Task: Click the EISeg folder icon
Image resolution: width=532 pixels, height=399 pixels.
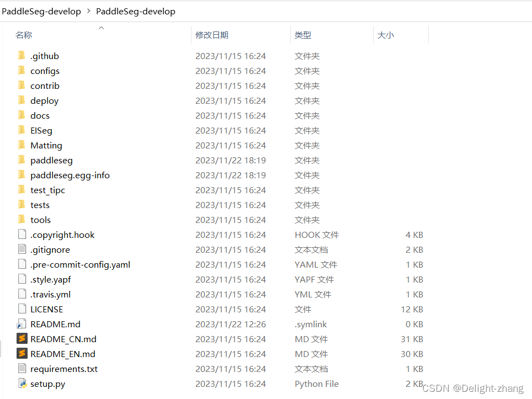Action: [22, 130]
